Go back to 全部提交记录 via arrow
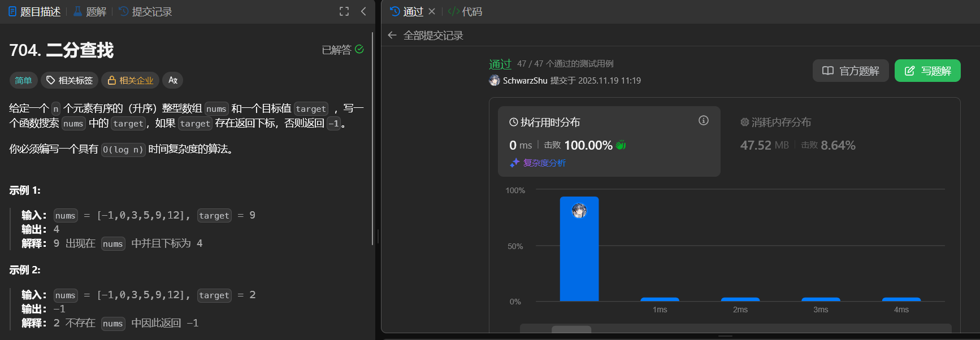This screenshot has width=980, height=340. pyautogui.click(x=392, y=36)
